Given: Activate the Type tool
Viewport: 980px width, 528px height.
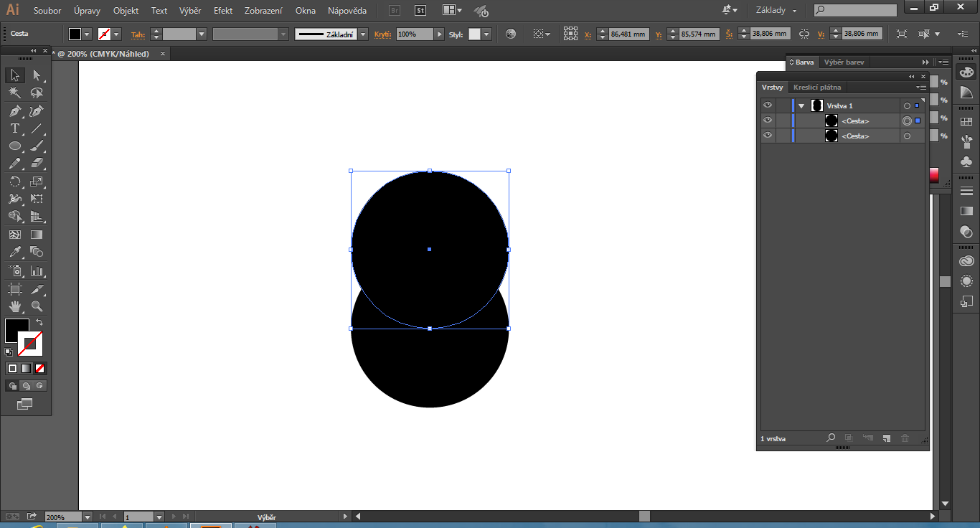Looking at the screenshot, I should [x=15, y=128].
